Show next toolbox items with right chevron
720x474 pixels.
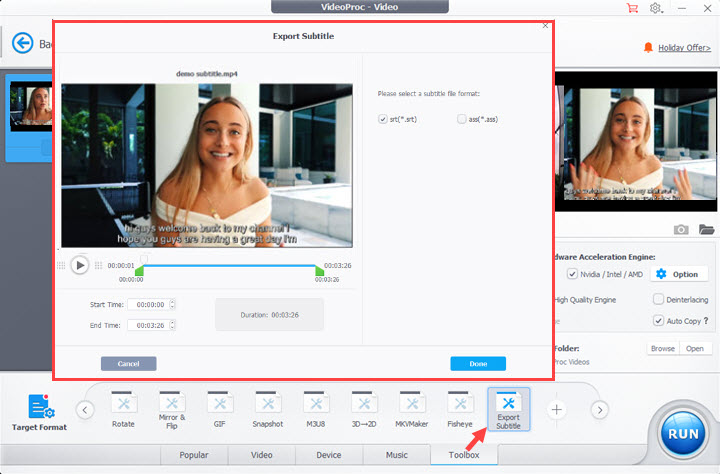pos(600,410)
